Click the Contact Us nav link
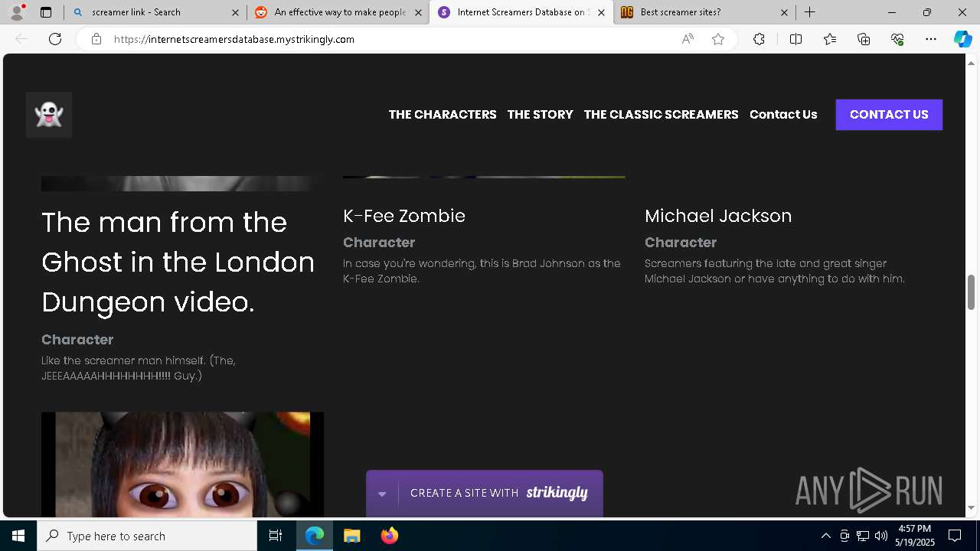Image resolution: width=980 pixels, height=551 pixels. coord(783,115)
